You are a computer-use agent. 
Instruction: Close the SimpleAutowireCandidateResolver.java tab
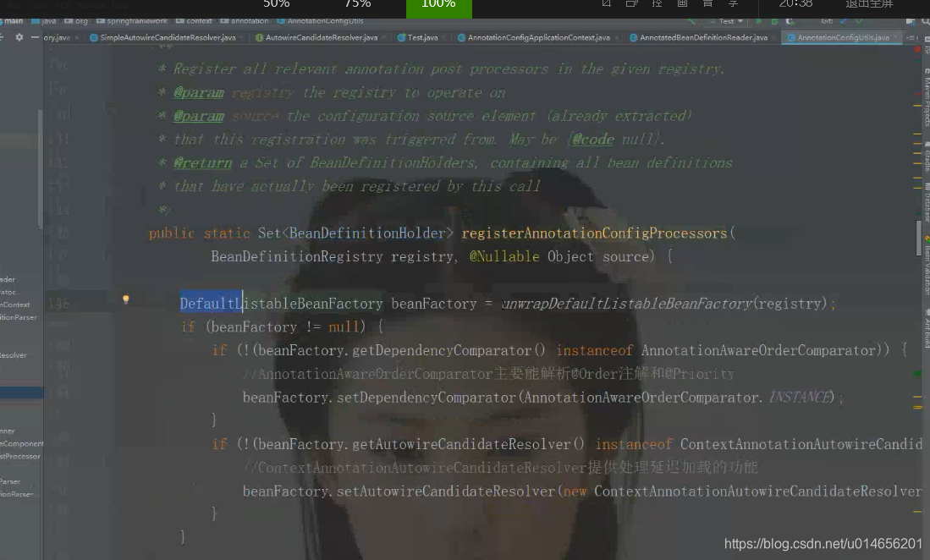(243, 37)
